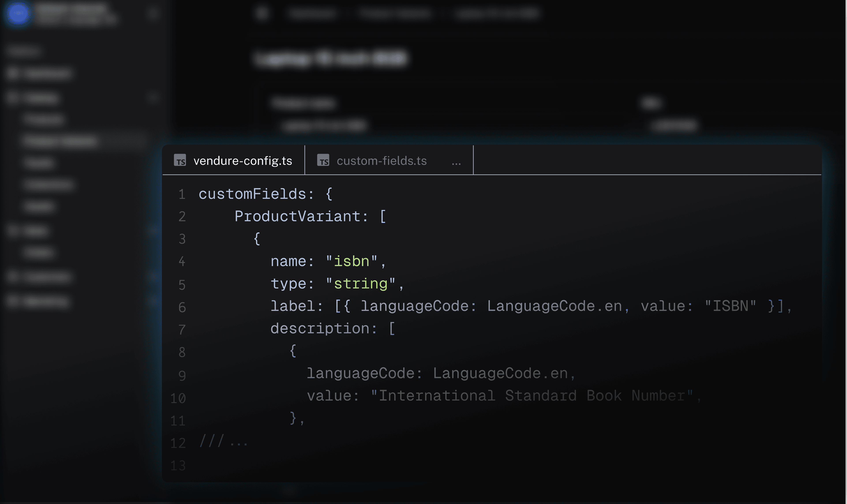Click the TS icon on vendure-config.ts tab

coord(180,160)
